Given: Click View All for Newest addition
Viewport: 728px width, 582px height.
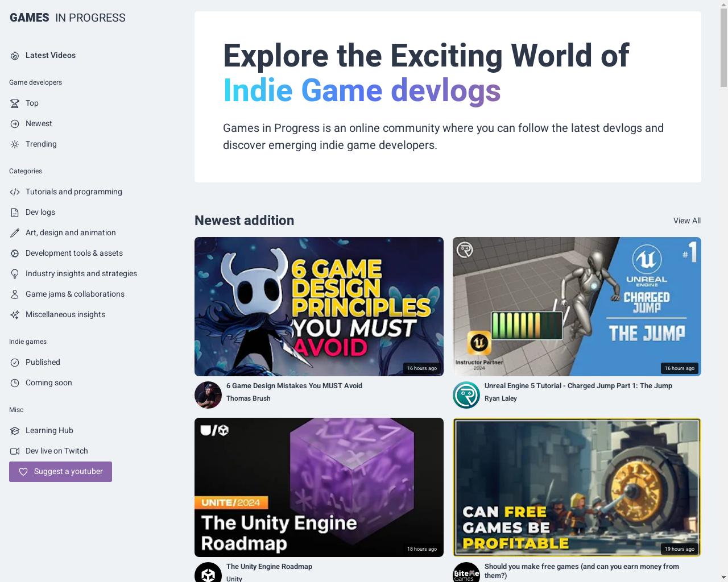Looking at the screenshot, I should [687, 221].
